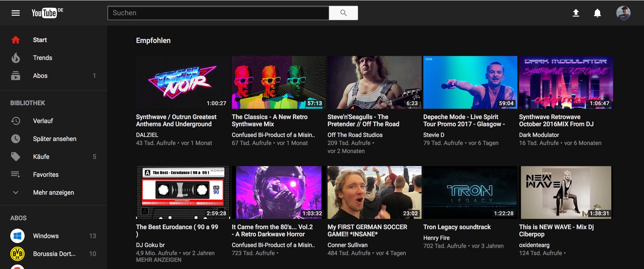Click the Käufe tag icon
Viewport: 644px width, 269px height.
point(15,156)
